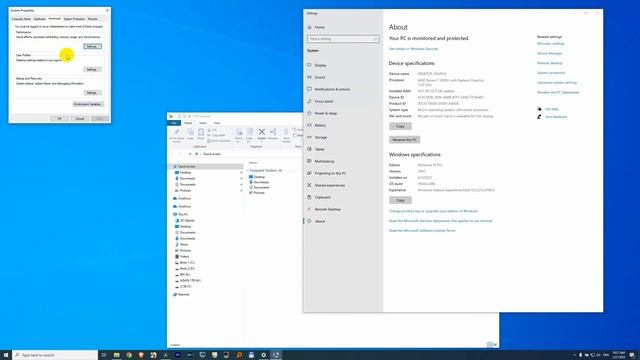
Task: Click Paste in the File Explorer ribbon
Action: [x=201, y=134]
